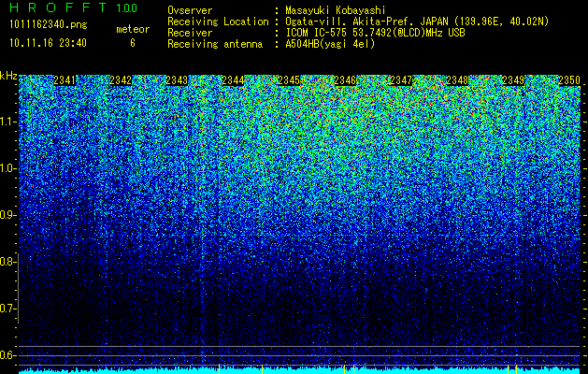Select the version number 1.00
Image resolution: width=588 pixels, height=374 pixels.
coord(127,8)
